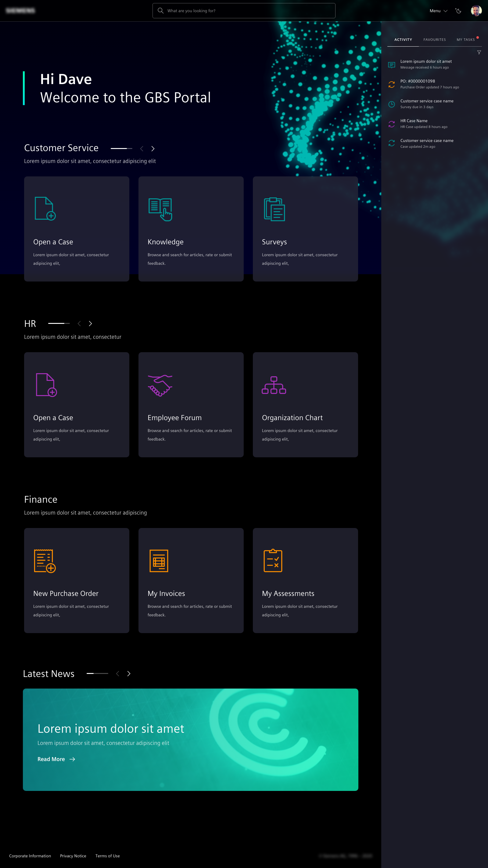Image resolution: width=488 pixels, height=868 pixels.
Task: Click the search input field
Action: click(x=244, y=11)
